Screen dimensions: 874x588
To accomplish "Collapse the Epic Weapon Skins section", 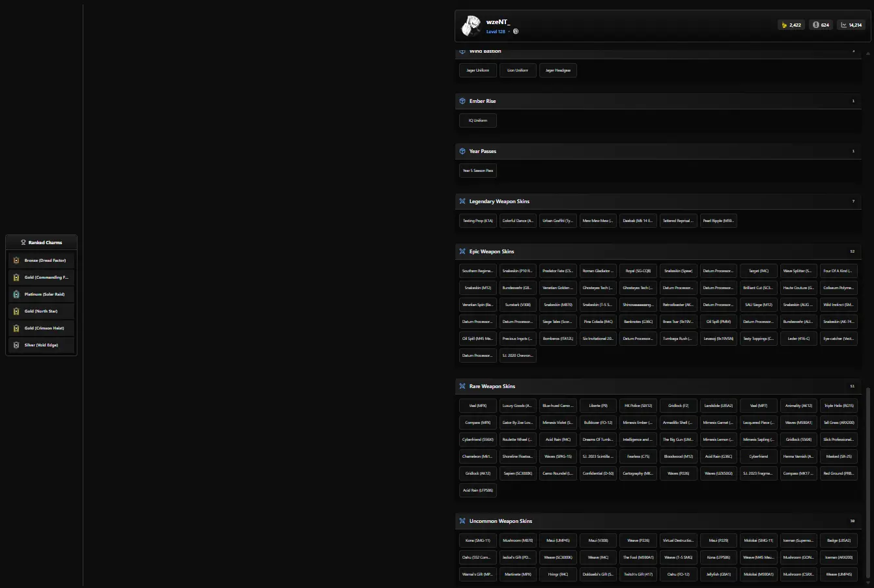I will click(x=658, y=251).
